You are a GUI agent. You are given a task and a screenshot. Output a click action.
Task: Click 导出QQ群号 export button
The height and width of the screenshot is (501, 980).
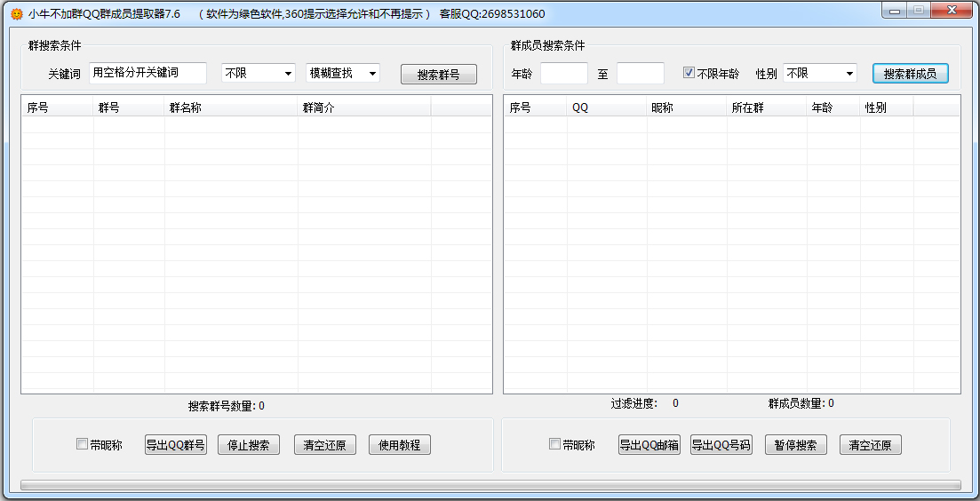(x=175, y=445)
